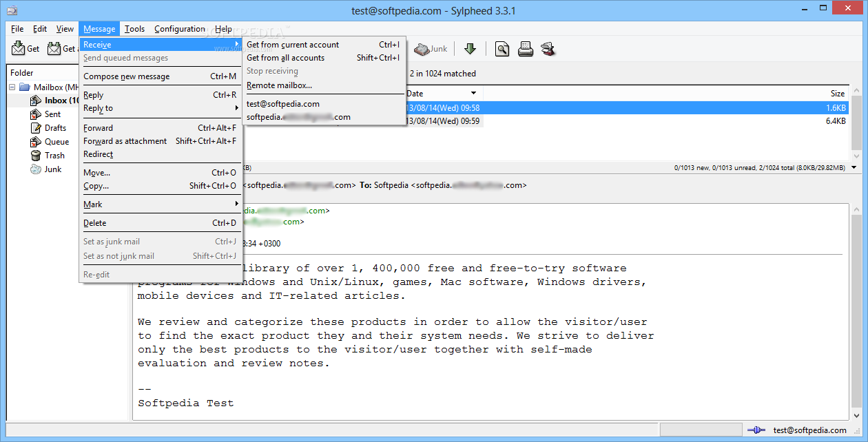Click the Queue folder label

[57, 142]
